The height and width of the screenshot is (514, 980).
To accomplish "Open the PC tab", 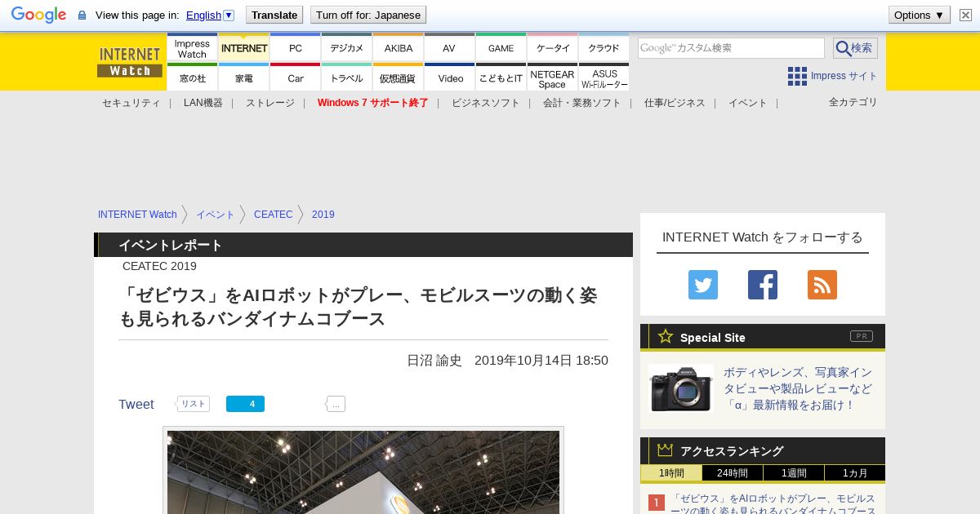I will coord(296,48).
